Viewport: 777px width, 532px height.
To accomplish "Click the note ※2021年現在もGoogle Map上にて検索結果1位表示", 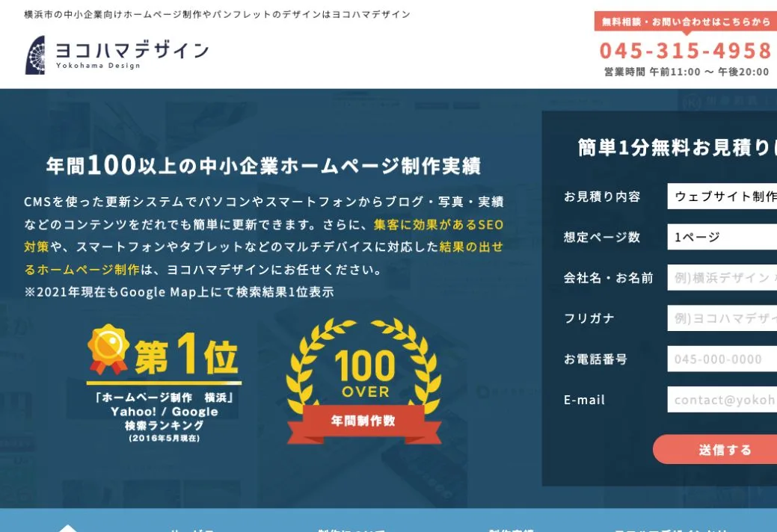I will [x=179, y=292].
